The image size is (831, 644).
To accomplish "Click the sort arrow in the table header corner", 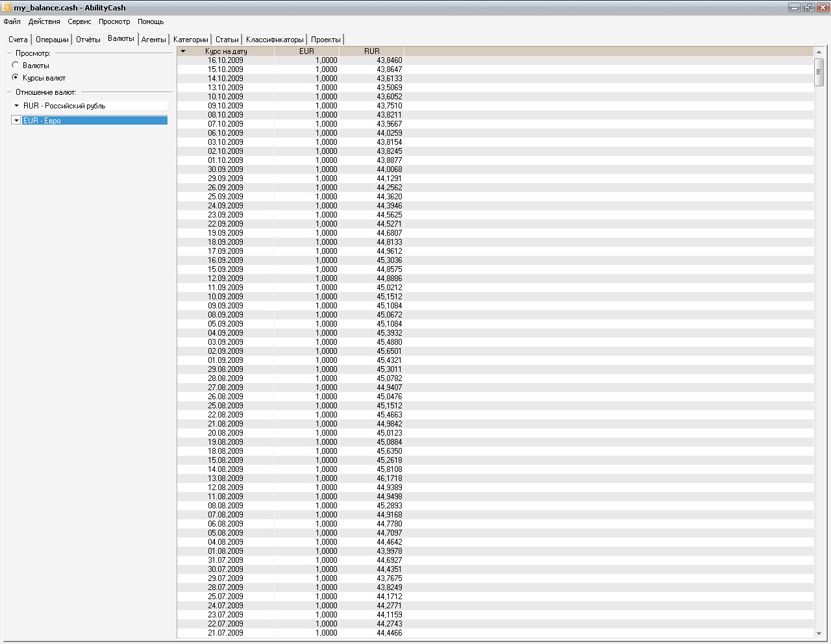I will [183, 51].
